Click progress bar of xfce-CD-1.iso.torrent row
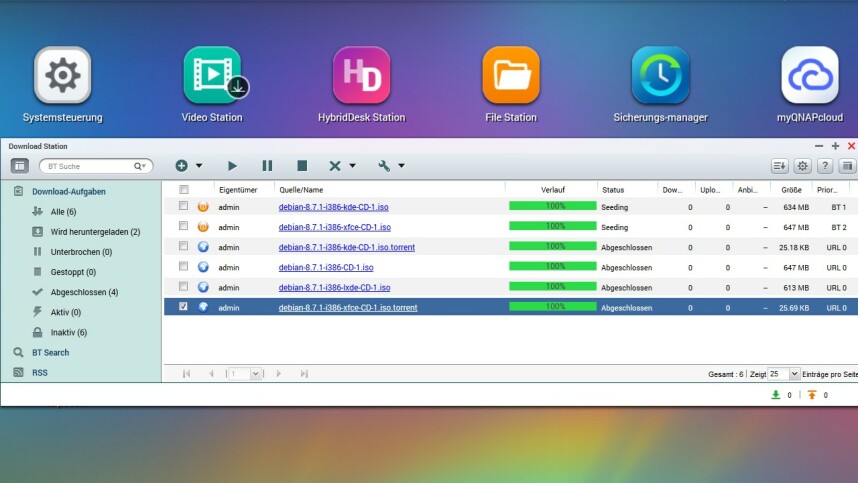Screen dimensions: 858x483 [x=553, y=307]
